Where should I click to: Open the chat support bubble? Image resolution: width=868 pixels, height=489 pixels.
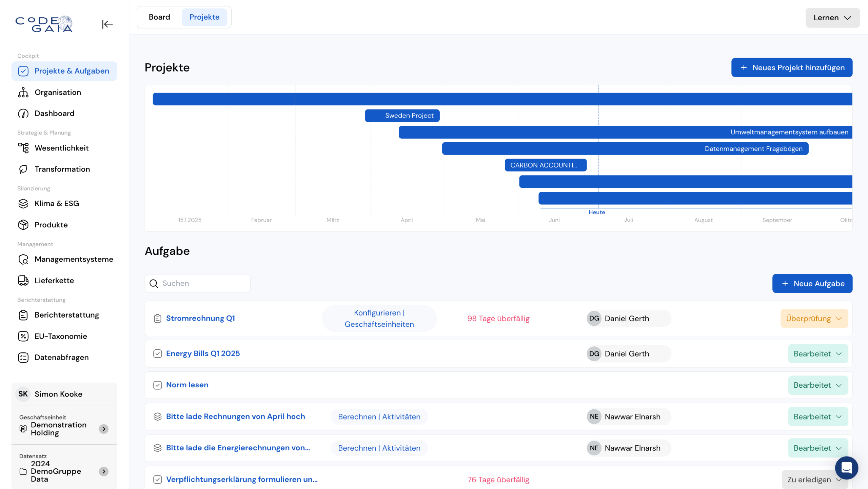pyautogui.click(x=846, y=468)
